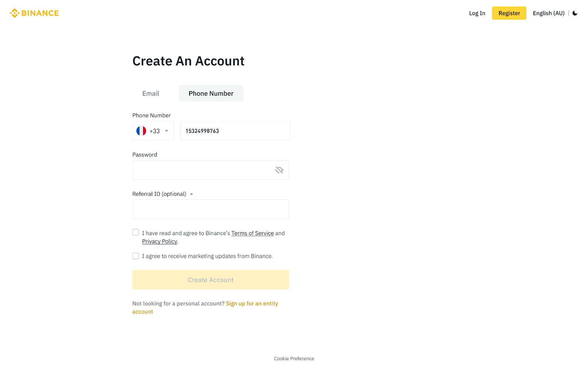The image size is (588, 368).
Task: Show password with the eye icon
Action: (279, 170)
